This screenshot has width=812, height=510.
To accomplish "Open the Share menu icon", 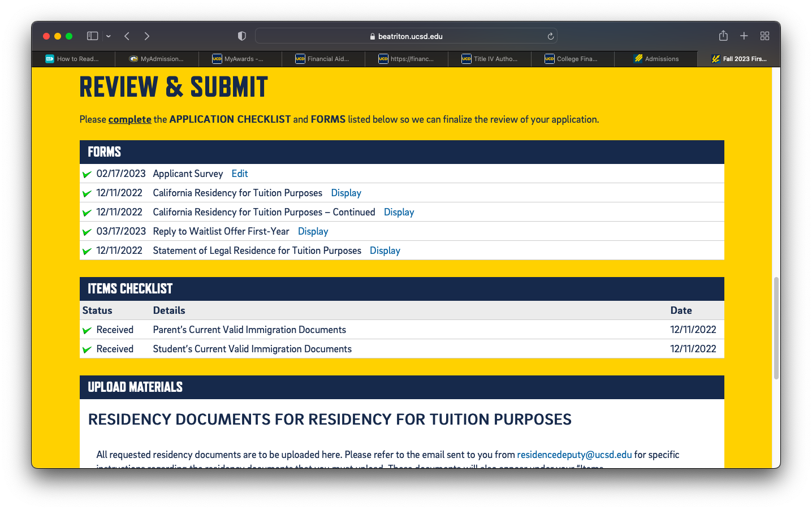I will [723, 36].
